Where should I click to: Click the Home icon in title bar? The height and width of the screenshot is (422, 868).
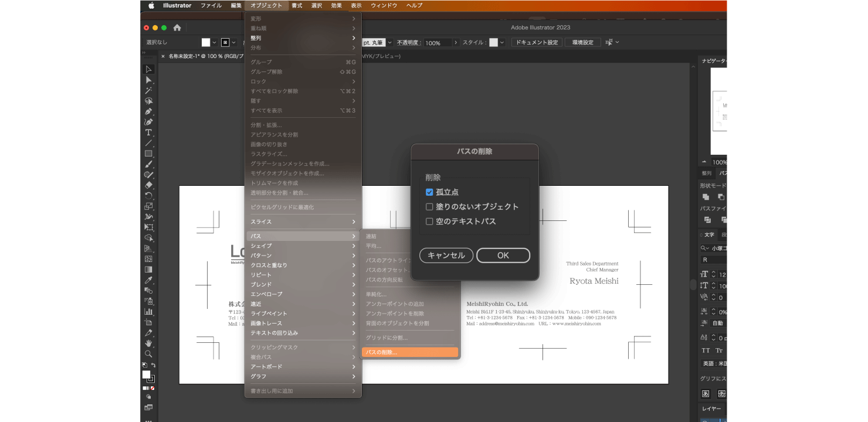[x=177, y=28]
